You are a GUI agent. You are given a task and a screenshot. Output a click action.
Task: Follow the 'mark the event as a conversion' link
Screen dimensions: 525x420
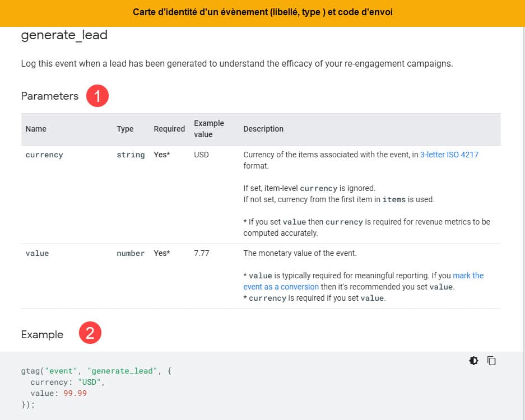pos(363,281)
